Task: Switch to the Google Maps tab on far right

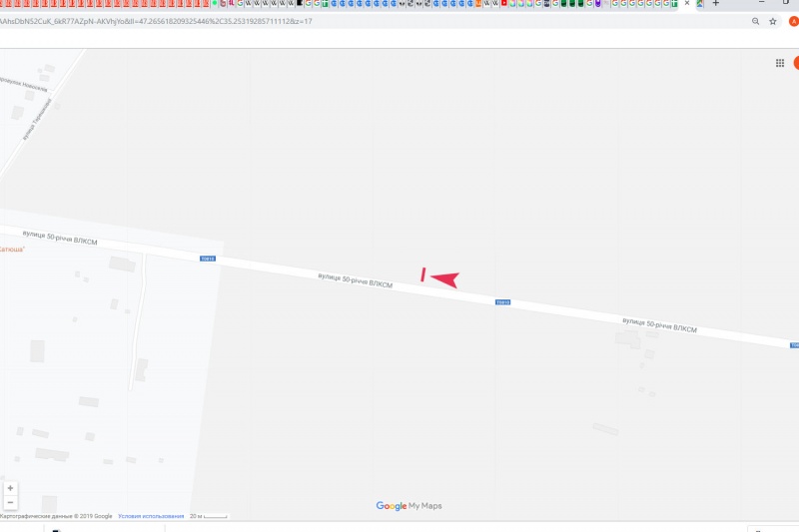Action: click(700, 4)
